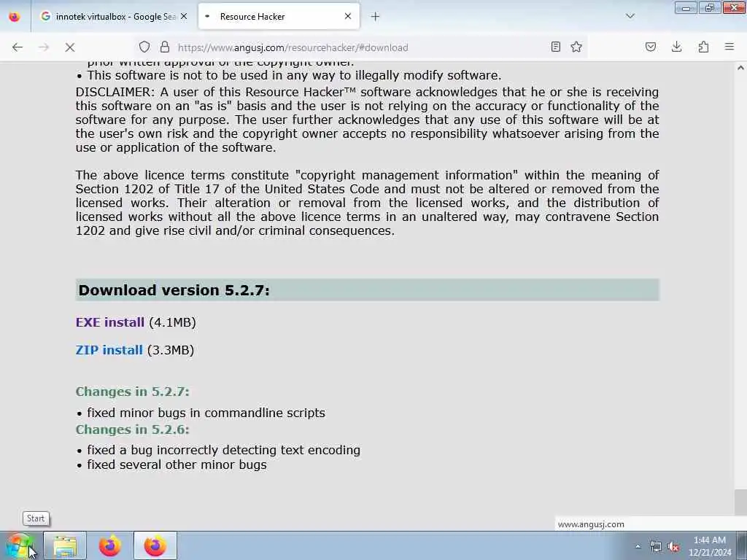This screenshot has width=747, height=560.
Task: Stop loading the page
Action: [70, 47]
